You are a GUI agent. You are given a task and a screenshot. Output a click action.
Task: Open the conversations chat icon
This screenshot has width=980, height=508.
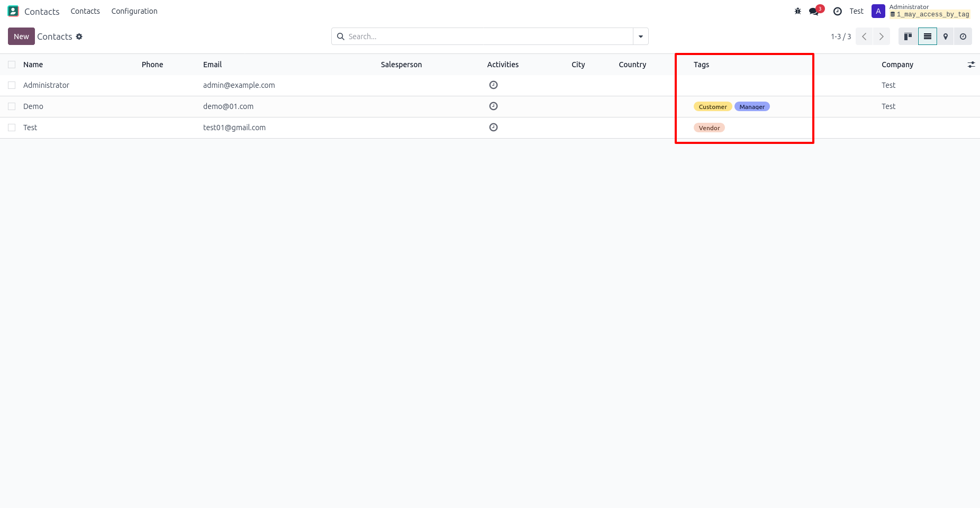(x=814, y=11)
